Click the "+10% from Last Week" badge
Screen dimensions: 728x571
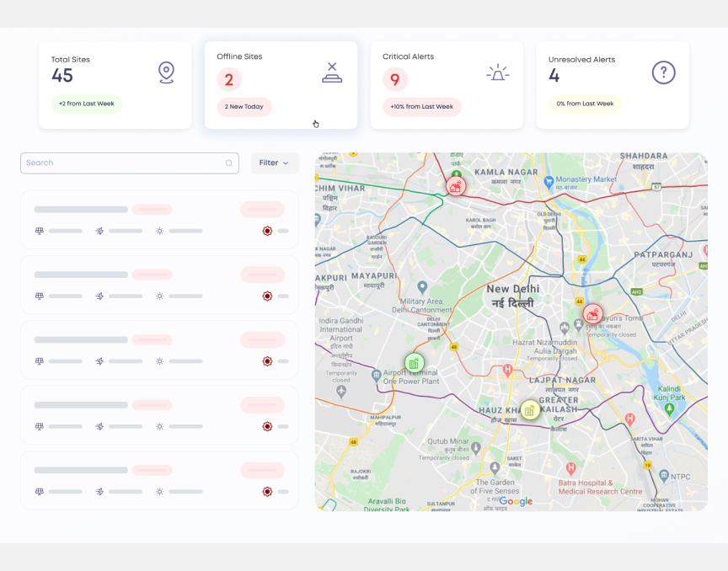tap(421, 107)
